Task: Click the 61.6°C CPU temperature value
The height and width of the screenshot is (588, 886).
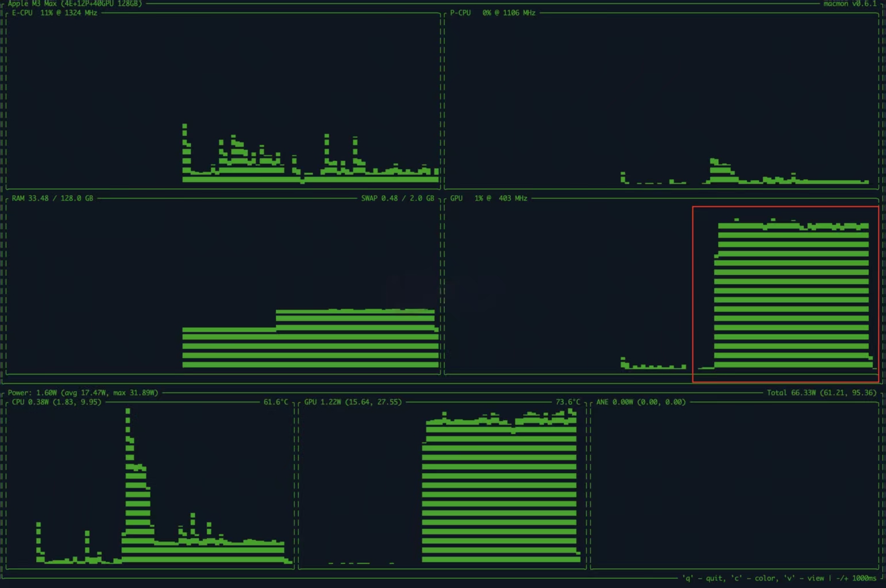Action: (x=276, y=402)
